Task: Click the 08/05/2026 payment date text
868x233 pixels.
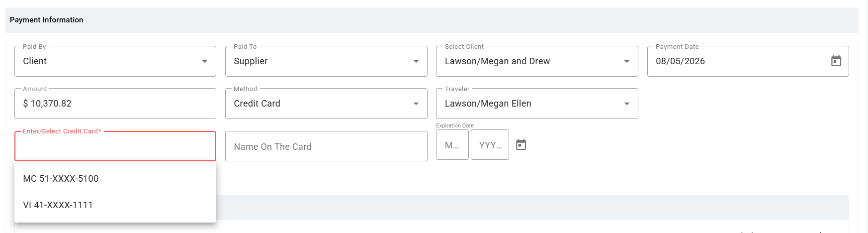Action: tap(680, 61)
